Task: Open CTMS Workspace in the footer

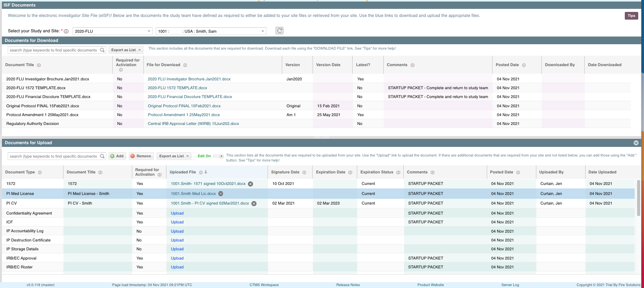Action: point(264,285)
